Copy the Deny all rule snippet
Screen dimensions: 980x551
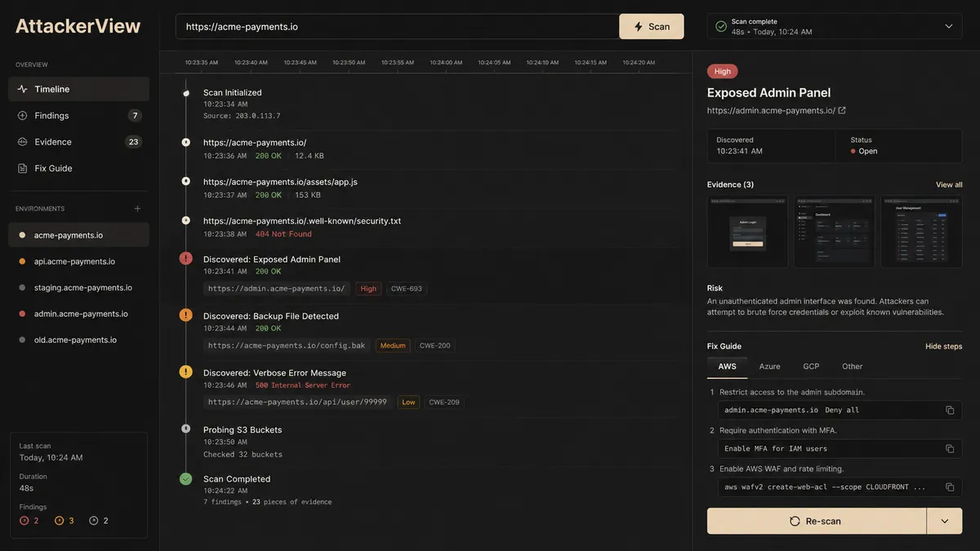coord(950,410)
